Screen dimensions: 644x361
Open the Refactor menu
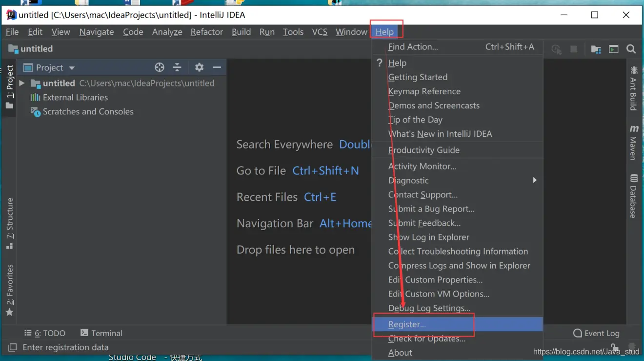pyautogui.click(x=207, y=32)
